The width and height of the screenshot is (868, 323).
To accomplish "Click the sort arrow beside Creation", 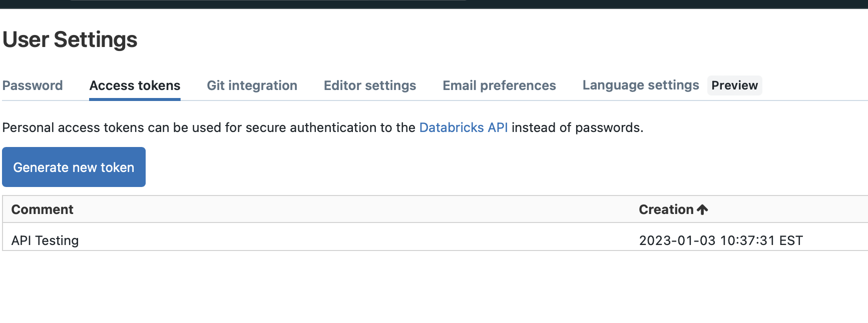I will [x=702, y=209].
